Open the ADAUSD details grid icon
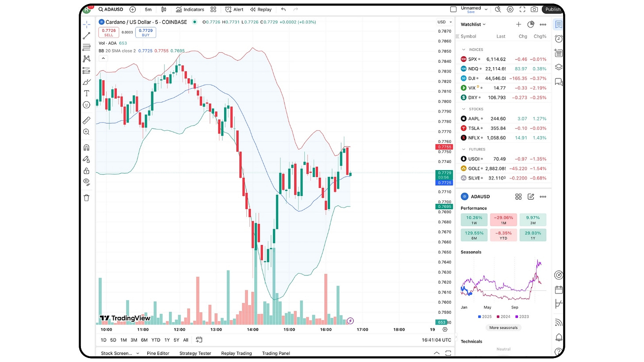Viewport: 644px width, 362px height. (x=518, y=197)
